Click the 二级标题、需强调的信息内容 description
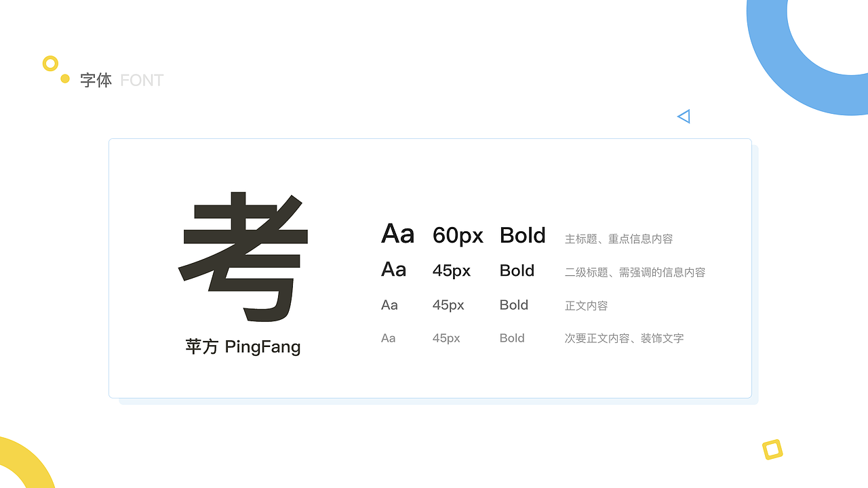The image size is (868, 488). [635, 272]
